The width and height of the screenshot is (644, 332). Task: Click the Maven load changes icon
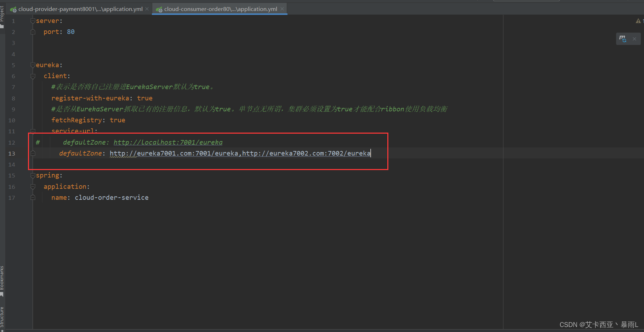pyautogui.click(x=623, y=39)
